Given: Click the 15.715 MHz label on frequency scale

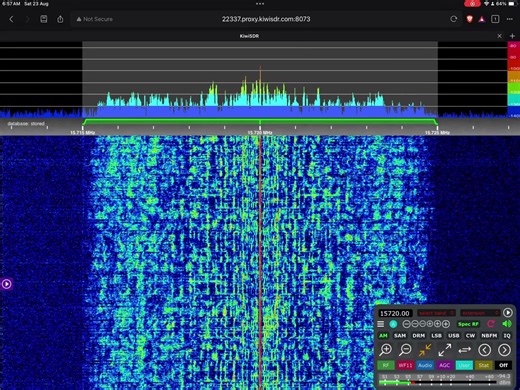Looking at the screenshot, I should 82,133.
